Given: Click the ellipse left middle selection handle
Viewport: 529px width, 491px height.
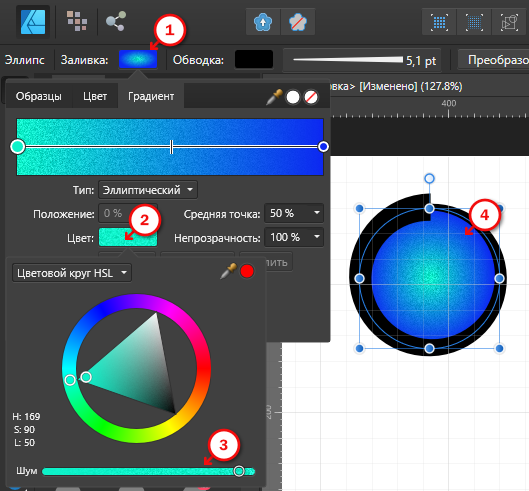Looking at the screenshot, I should point(359,278).
